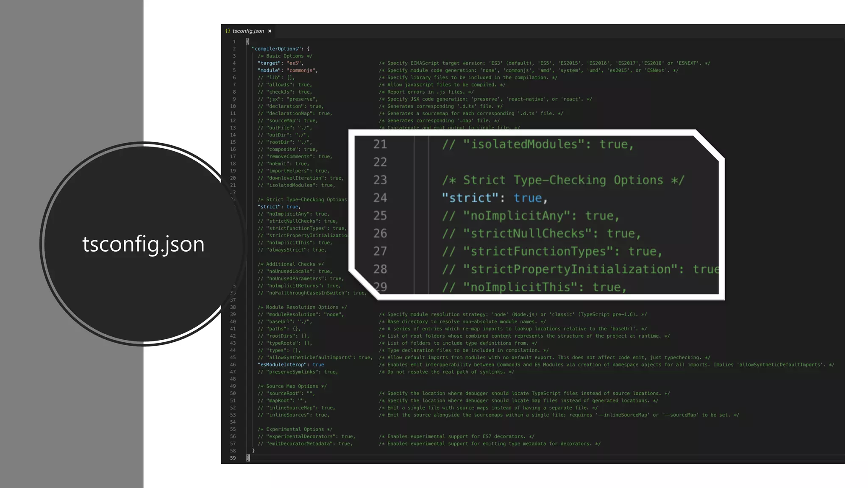Click the "module" key on line 5
The width and height of the screenshot is (868, 488).
[x=269, y=70]
